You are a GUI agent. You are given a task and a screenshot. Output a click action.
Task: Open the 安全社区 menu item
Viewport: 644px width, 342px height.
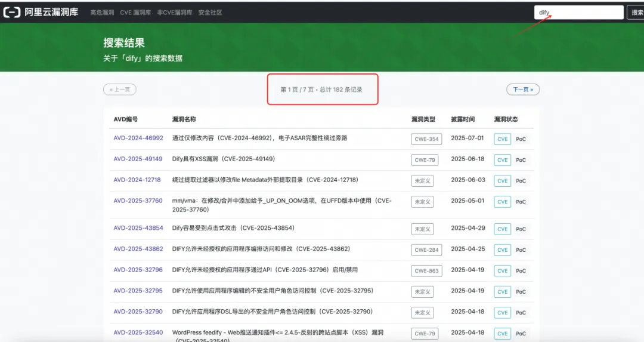pyautogui.click(x=210, y=13)
